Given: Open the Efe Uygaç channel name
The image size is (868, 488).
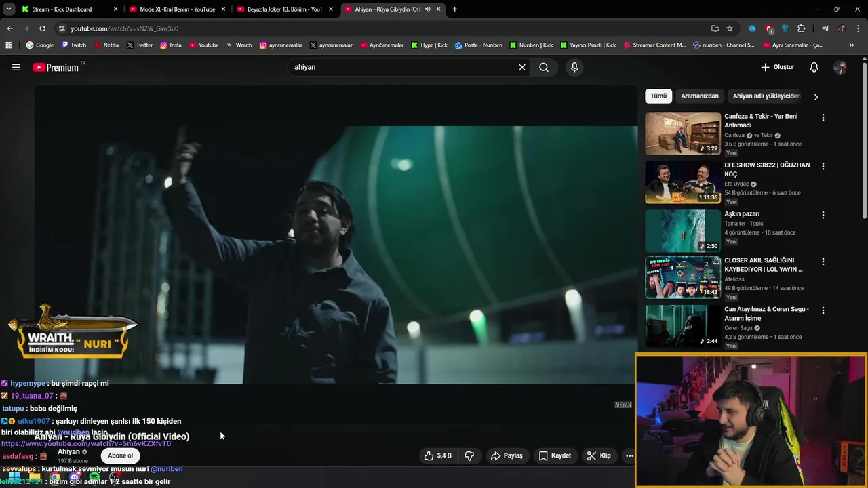Looking at the screenshot, I should (x=736, y=184).
